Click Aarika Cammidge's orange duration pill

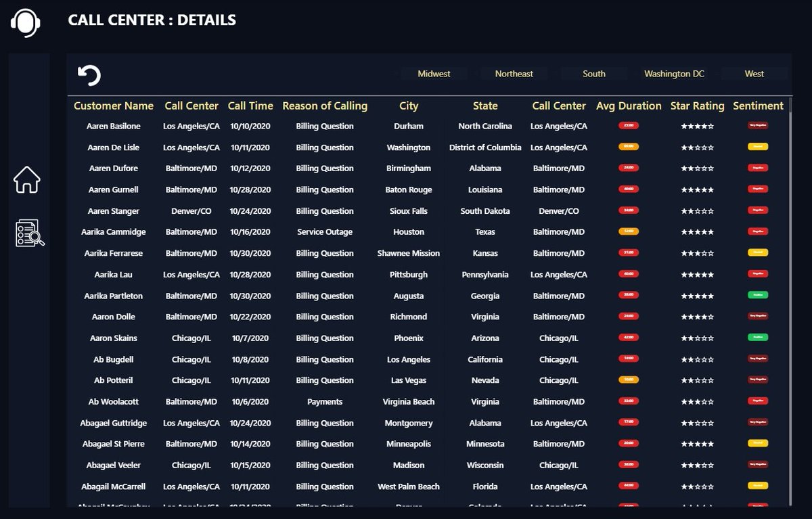point(629,231)
